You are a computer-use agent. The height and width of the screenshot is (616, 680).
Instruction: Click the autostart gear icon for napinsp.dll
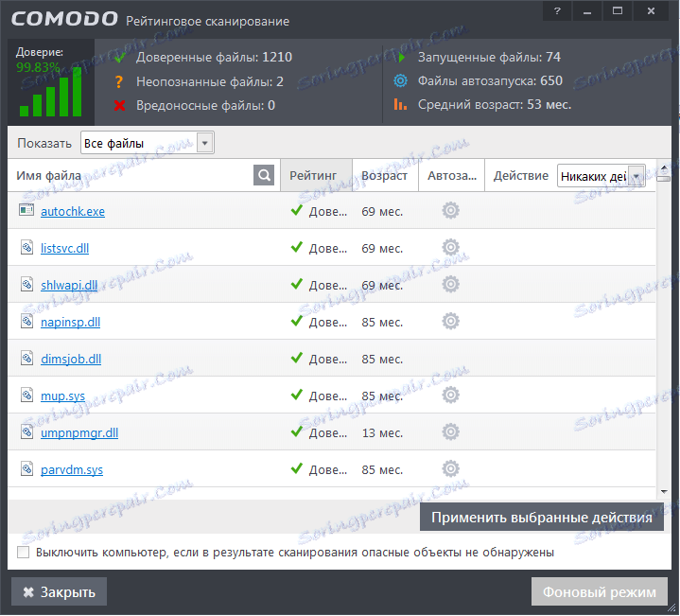point(450,321)
